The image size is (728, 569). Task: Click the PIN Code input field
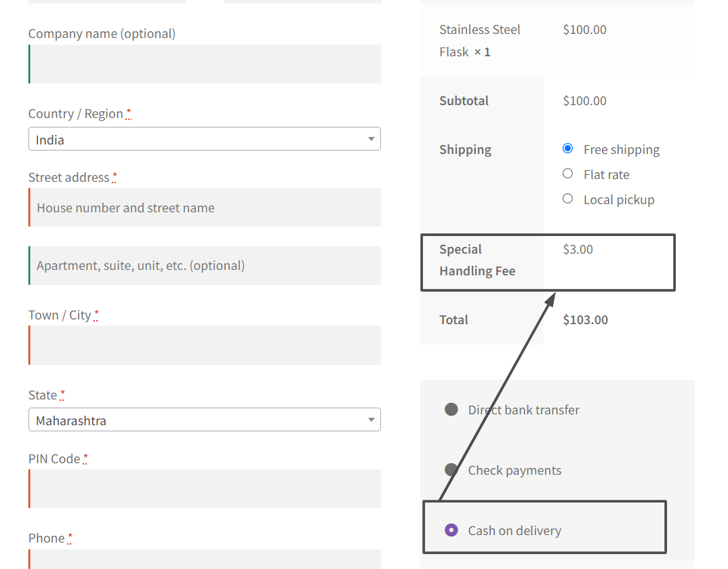(204, 488)
